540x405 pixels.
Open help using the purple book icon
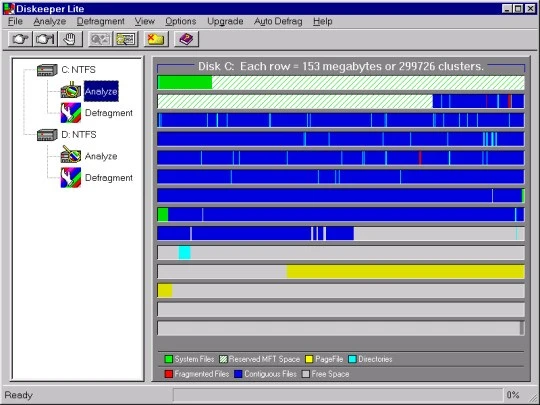pyautogui.click(x=186, y=39)
